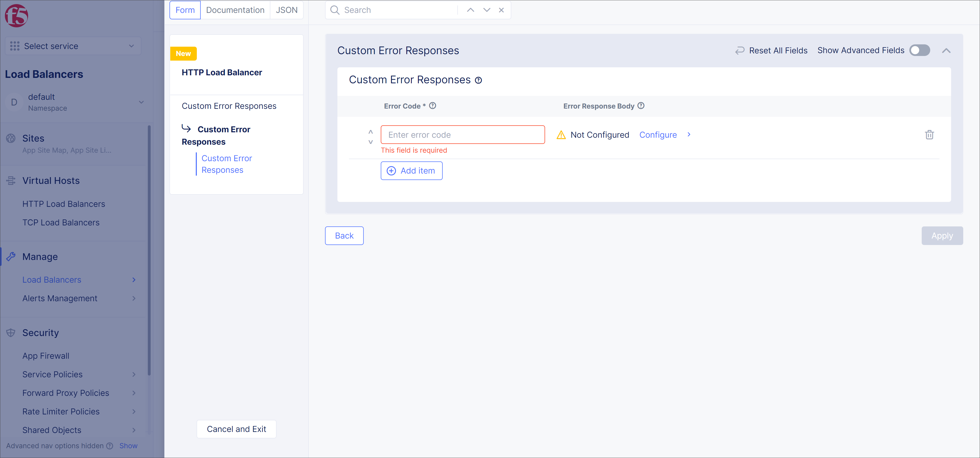This screenshot has height=458, width=980.
Task: Enable the Show Advanced Fields toggle
Action: pos(920,50)
